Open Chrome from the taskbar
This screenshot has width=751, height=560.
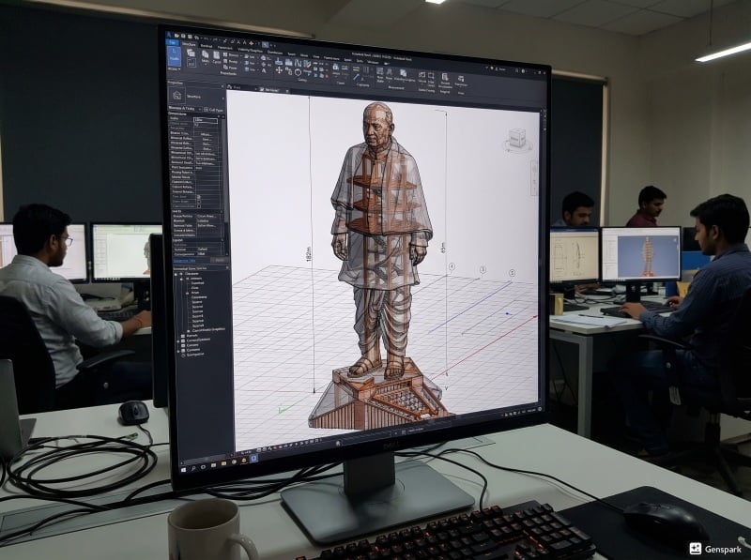point(234,462)
